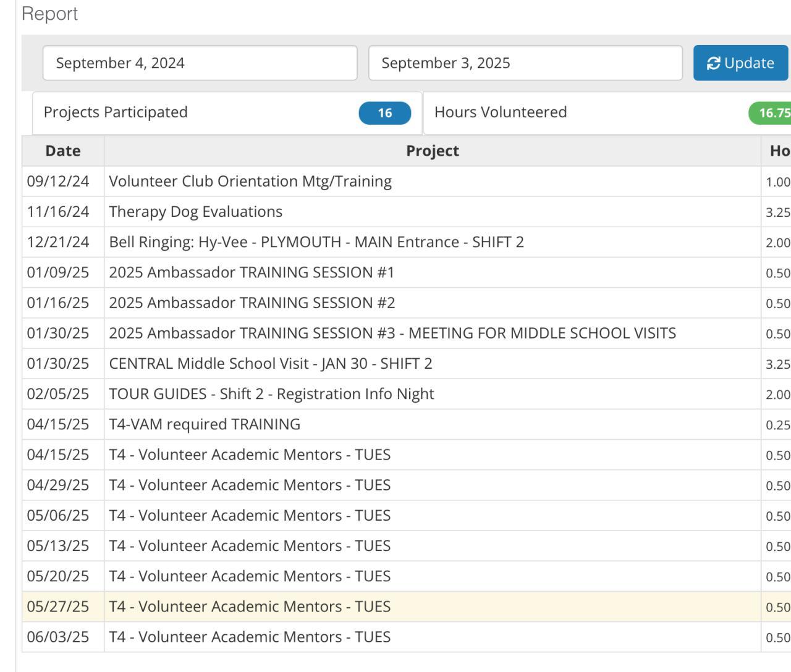This screenshot has width=791, height=672.
Task: Select the highlighted 05/27/25 mentors row
Action: point(250,607)
